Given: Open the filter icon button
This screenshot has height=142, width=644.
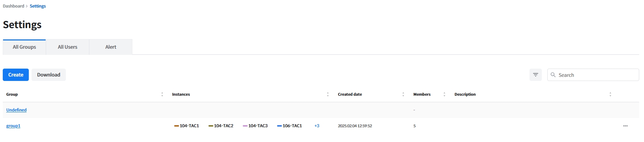Looking at the screenshot, I should click(535, 75).
